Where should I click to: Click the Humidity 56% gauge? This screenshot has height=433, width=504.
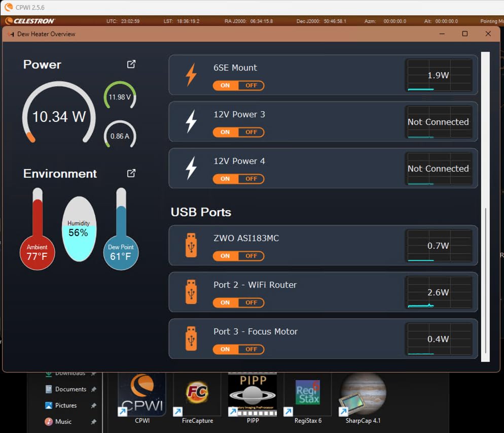pyautogui.click(x=79, y=229)
